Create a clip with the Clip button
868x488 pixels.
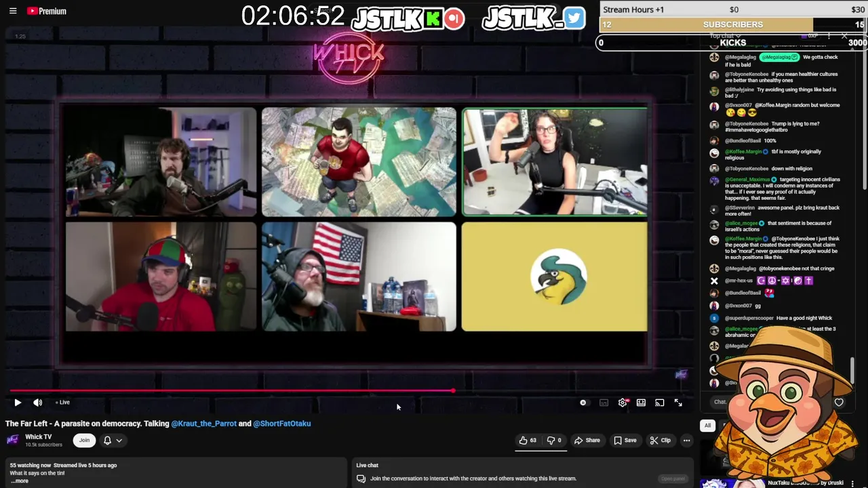point(660,441)
